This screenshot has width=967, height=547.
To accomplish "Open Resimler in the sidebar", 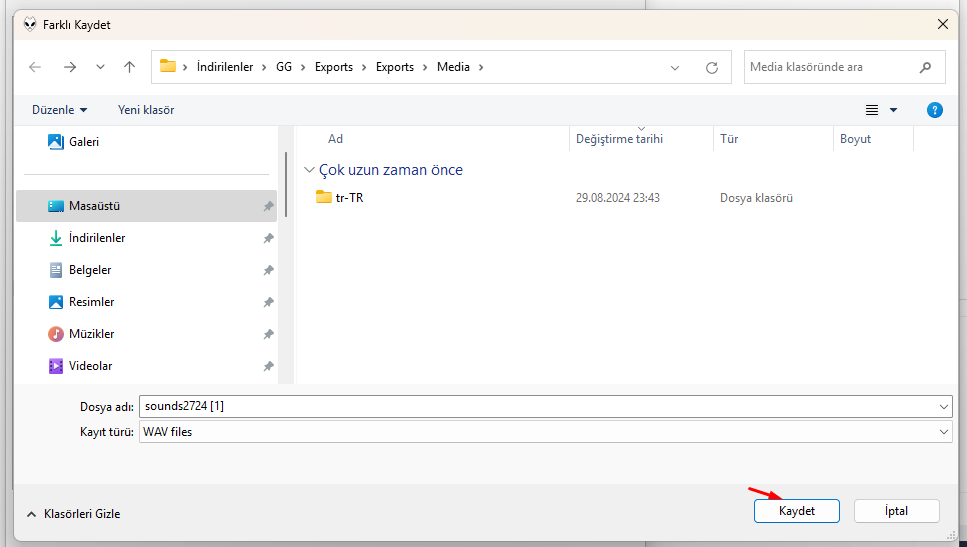I will (146, 302).
